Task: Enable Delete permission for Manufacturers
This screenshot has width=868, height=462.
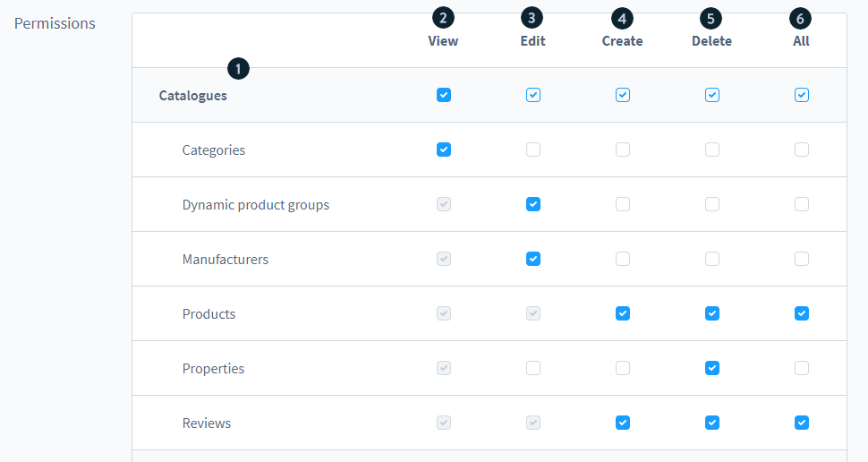Action: pos(712,259)
